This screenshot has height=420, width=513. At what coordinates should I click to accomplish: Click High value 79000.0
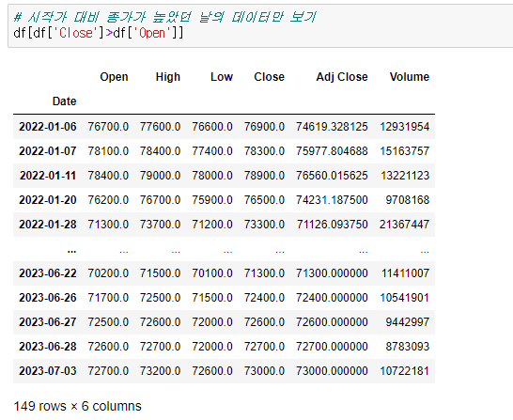coord(160,176)
